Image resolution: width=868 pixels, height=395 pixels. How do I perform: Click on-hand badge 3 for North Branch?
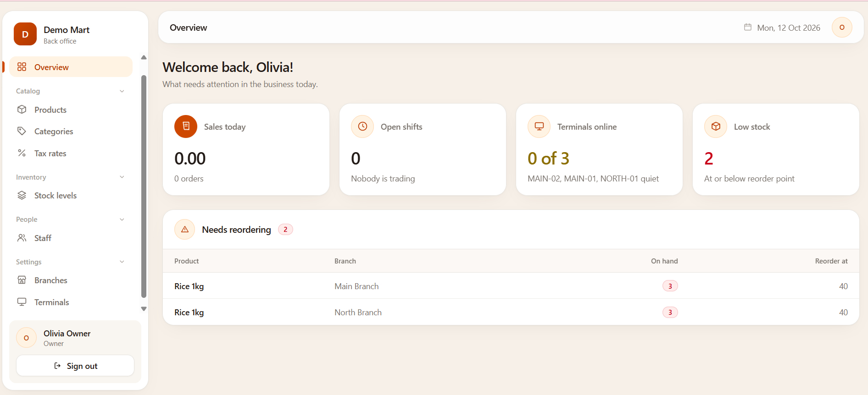coord(670,312)
